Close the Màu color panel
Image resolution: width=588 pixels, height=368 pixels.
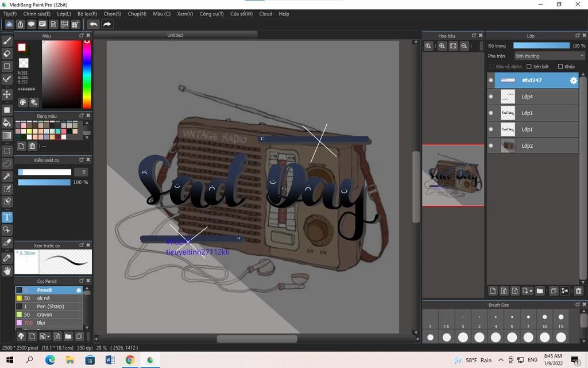point(88,35)
